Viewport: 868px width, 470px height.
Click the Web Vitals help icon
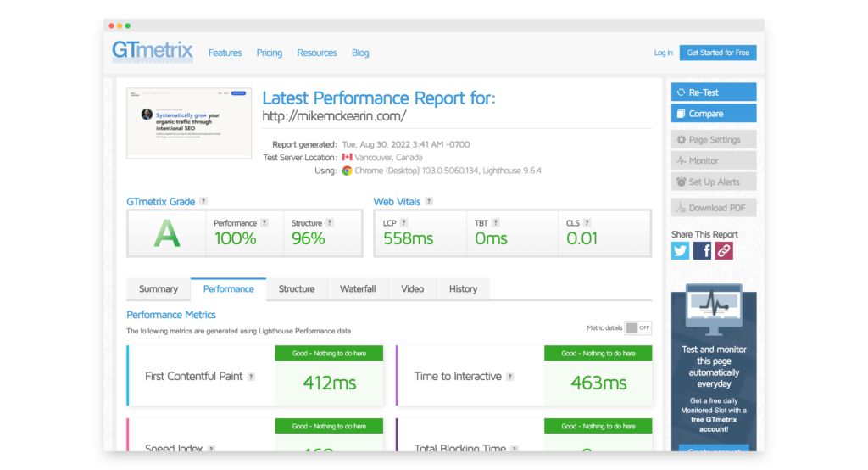click(x=429, y=201)
